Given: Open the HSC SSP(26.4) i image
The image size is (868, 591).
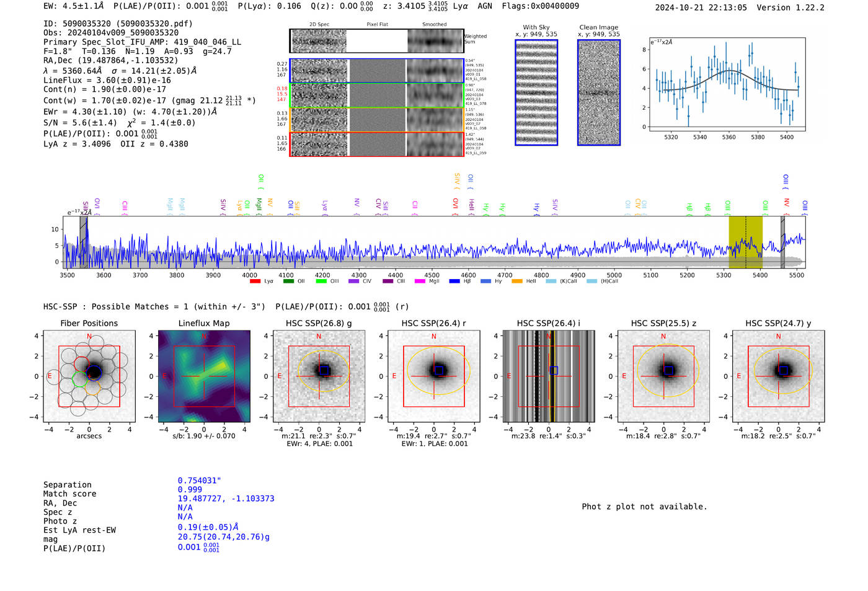Looking at the screenshot, I should [549, 376].
